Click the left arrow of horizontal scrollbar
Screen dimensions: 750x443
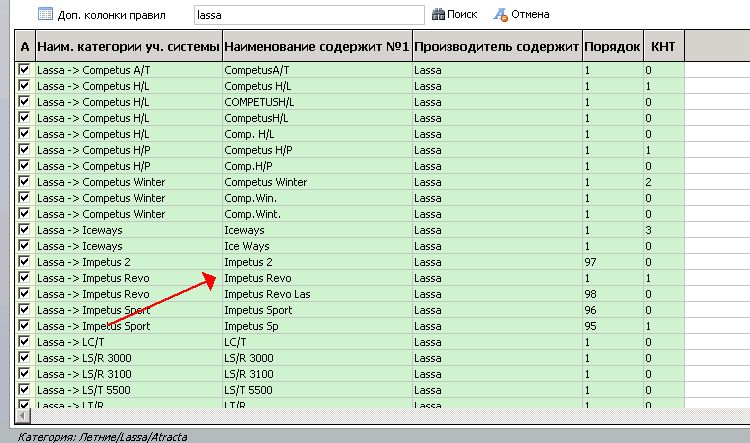coord(23,416)
